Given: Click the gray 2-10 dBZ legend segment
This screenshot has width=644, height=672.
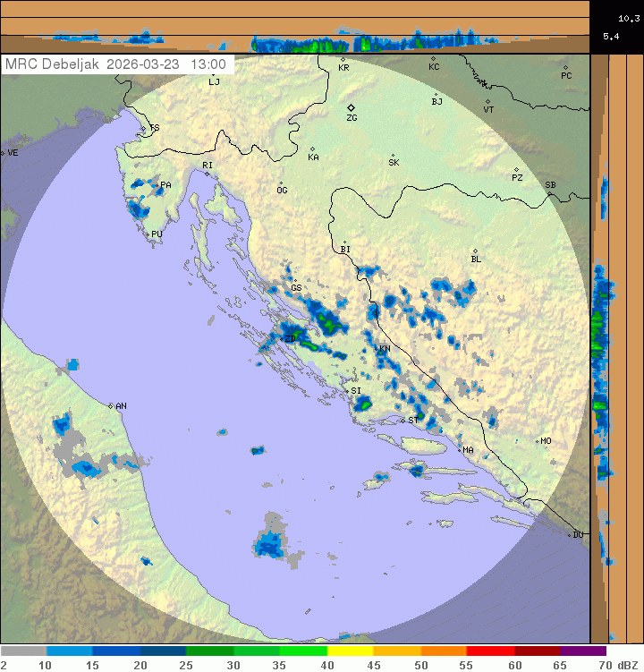Looking at the screenshot, I should (23, 651).
